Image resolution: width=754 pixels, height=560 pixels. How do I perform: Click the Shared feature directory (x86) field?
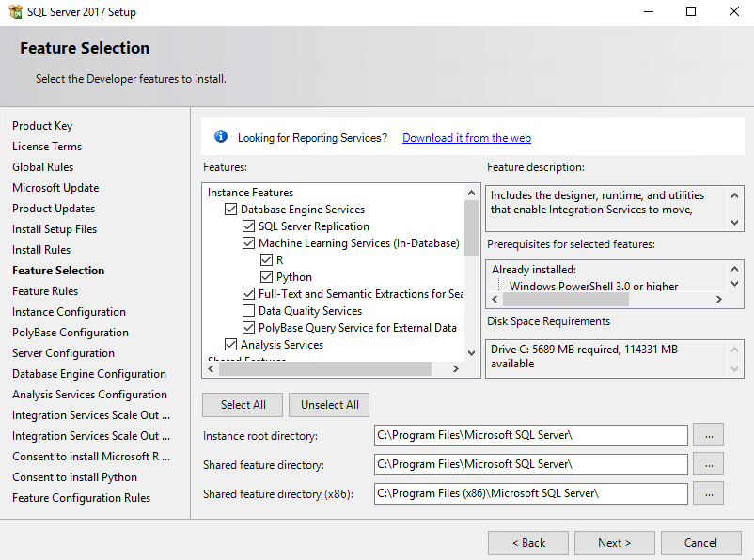point(531,493)
